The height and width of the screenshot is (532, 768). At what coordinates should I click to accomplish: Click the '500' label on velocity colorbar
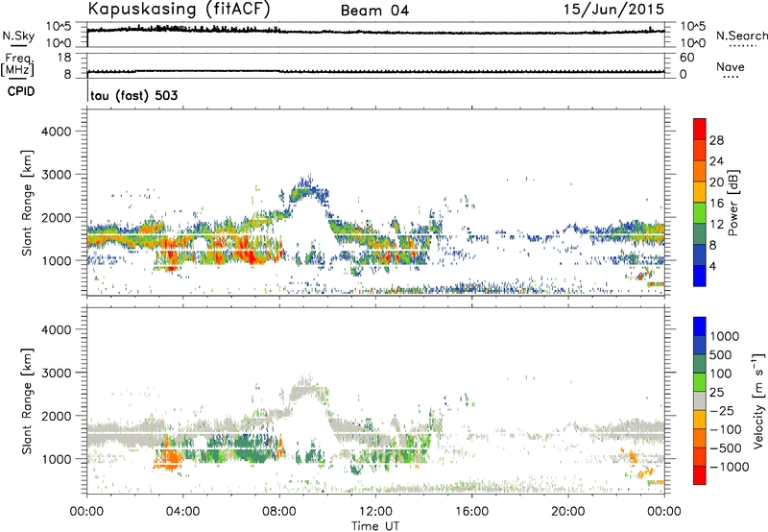coord(721,354)
